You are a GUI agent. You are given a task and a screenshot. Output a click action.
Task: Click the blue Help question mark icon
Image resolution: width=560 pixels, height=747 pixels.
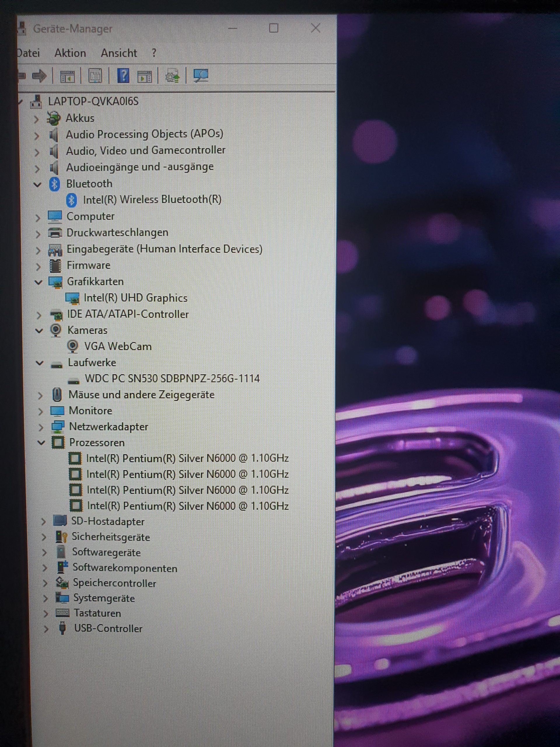(123, 76)
